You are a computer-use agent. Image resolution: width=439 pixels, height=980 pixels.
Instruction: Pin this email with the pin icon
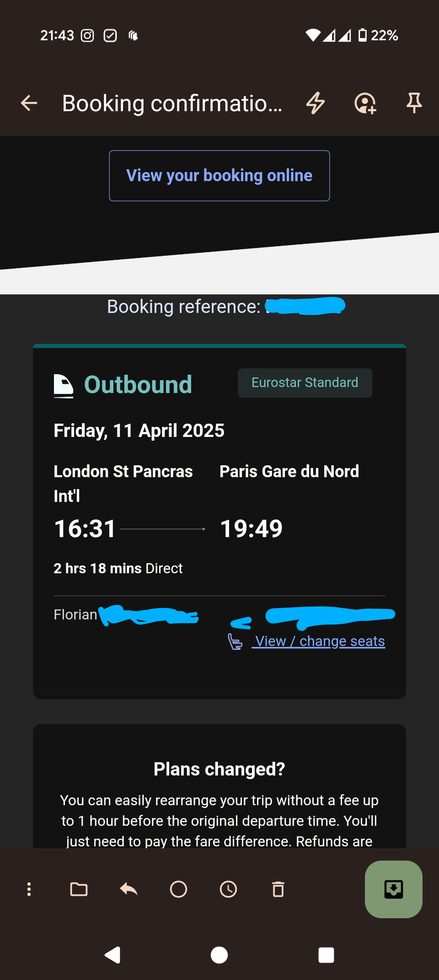(414, 103)
